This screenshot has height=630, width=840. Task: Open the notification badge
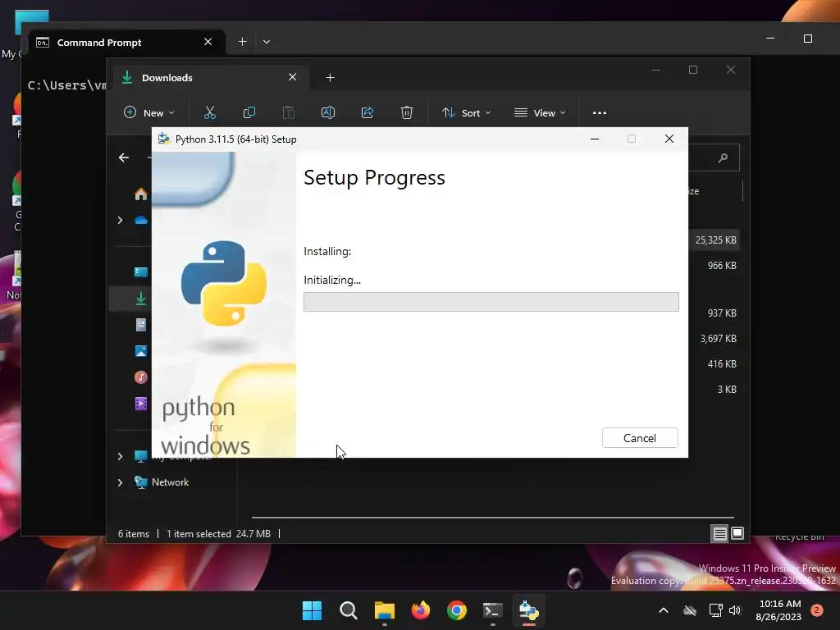817,609
